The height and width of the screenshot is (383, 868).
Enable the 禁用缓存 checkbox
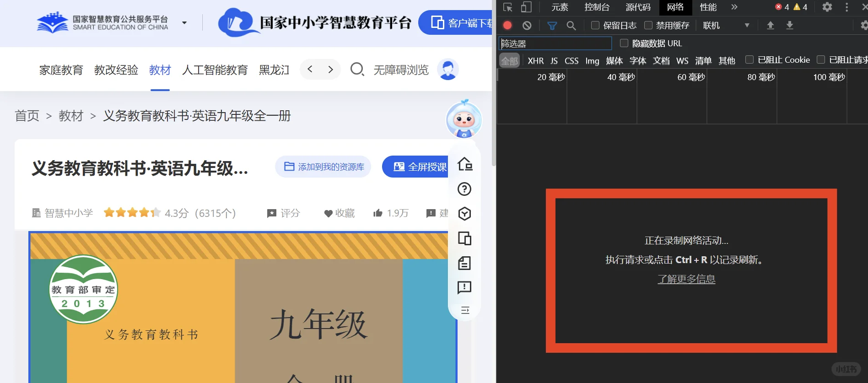648,26
